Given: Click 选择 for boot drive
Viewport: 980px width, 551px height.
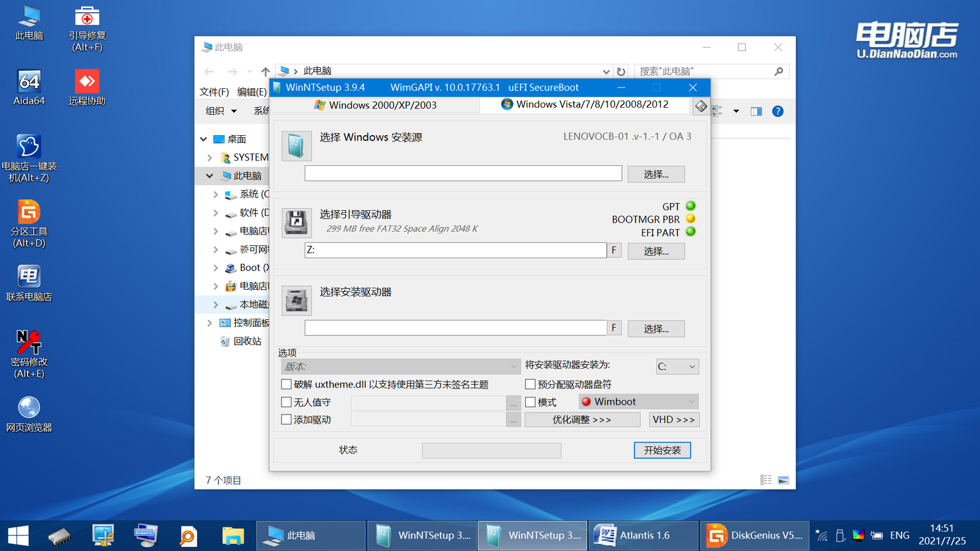Looking at the screenshot, I should point(656,251).
